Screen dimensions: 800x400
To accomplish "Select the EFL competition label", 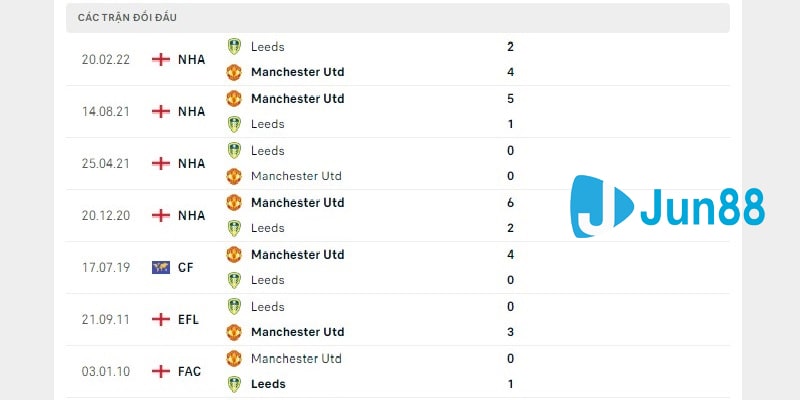I will (x=189, y=319).
